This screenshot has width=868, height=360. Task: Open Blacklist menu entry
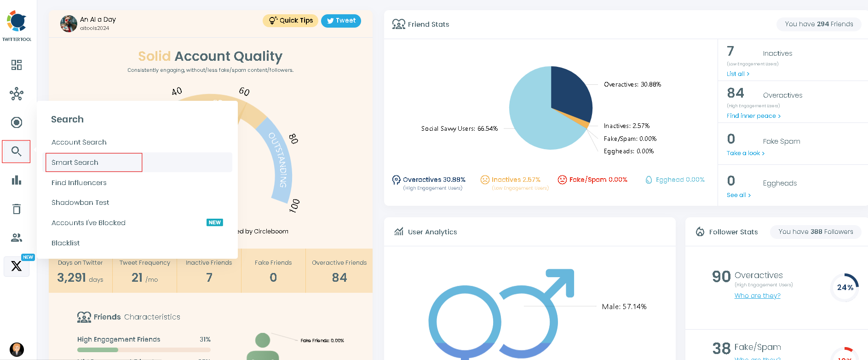pyautogui.click(x=66, y=243)
